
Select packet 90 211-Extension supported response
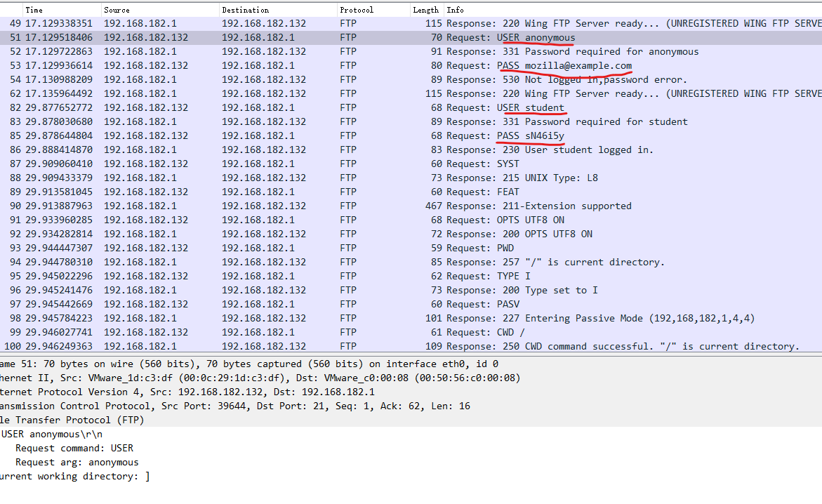[411, 206]
